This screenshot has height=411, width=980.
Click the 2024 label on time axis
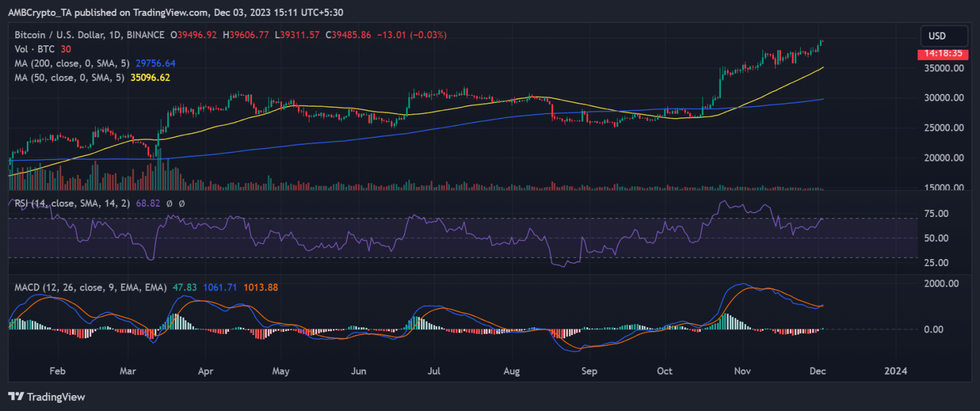895,370
